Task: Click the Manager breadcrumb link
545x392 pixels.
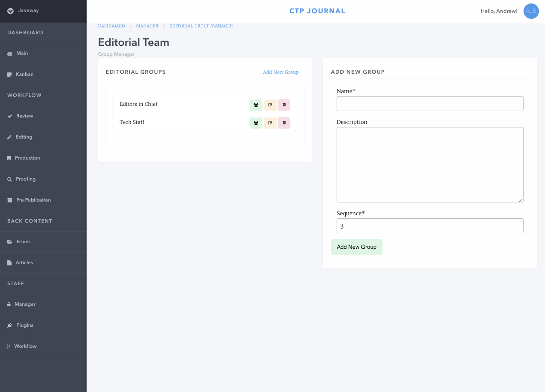Action: pyautogui.click(x=147, y=26)
